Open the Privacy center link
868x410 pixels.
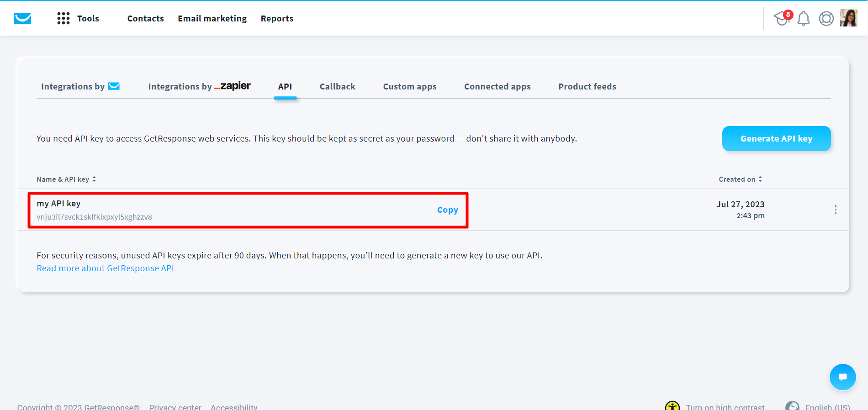(175, 407)
